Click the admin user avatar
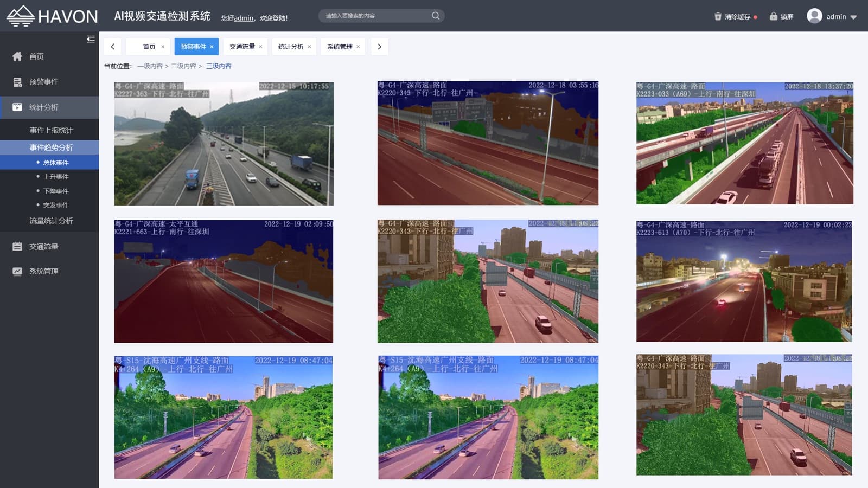The height and width of the screenshot is (488, 868). pyautogui.click(x=814, y=16)
